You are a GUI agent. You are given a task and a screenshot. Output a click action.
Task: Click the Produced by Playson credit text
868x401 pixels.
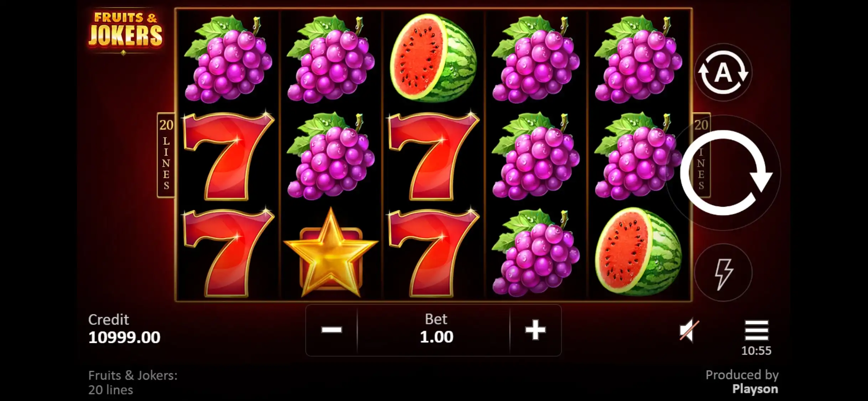coord(742,382)
